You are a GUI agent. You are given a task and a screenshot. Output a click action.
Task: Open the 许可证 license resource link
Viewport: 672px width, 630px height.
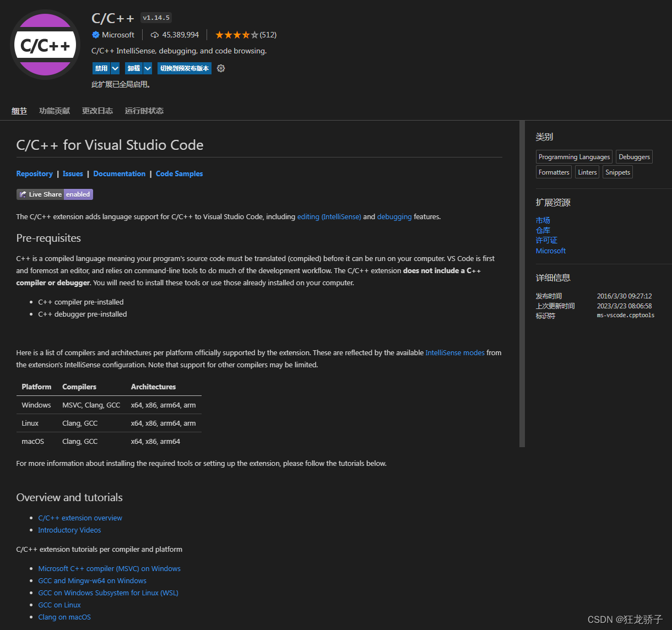[x=546, y=240]
